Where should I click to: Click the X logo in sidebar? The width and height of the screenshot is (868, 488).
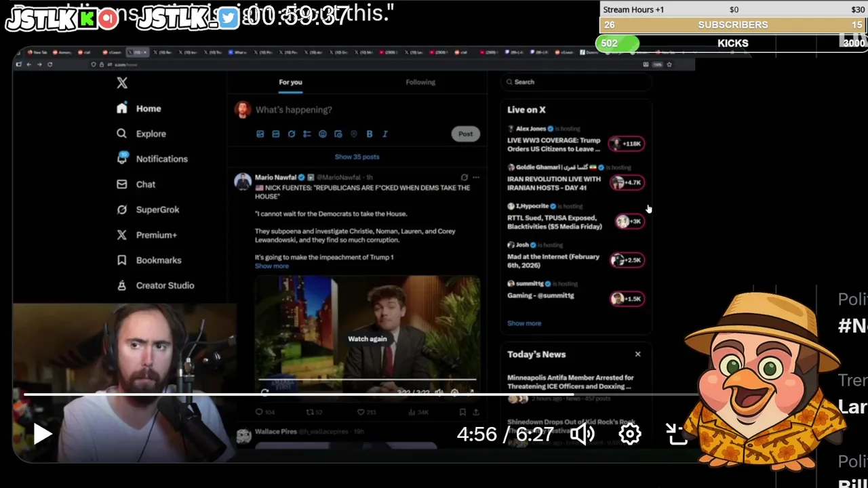coord(122,83)
